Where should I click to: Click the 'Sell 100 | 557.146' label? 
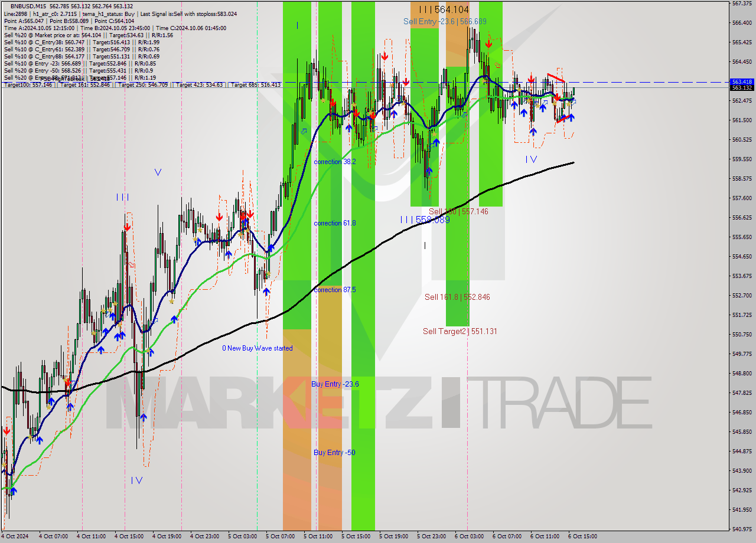click(458, 211)
